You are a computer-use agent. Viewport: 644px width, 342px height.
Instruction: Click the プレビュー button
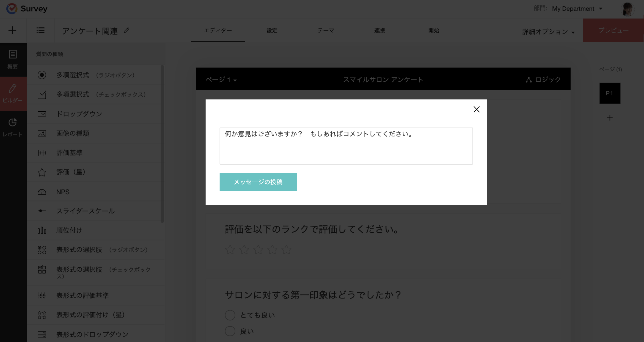tap(613, 31)
